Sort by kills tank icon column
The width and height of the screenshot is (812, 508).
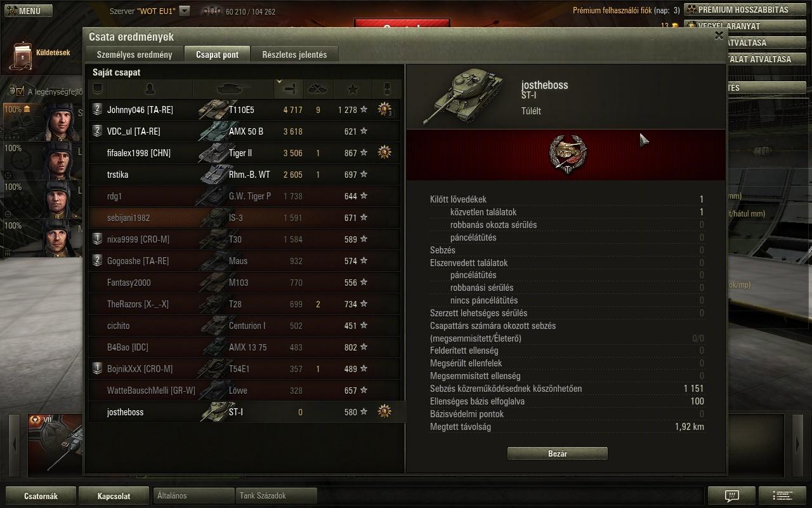coord(318,88)
